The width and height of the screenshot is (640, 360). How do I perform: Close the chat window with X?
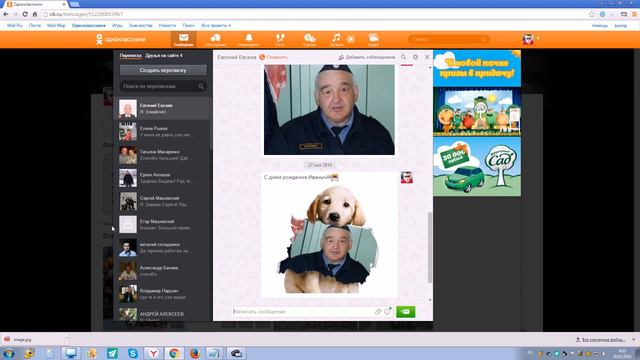coord(427,57)
